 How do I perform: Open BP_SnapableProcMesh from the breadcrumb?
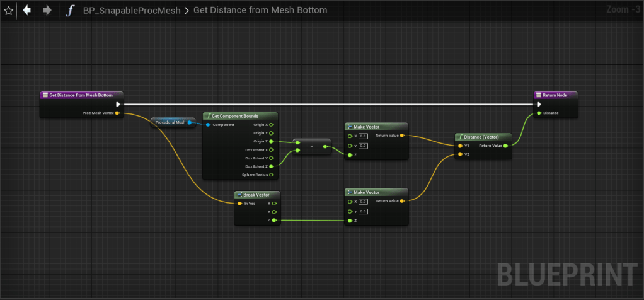[x=131, y=11]
